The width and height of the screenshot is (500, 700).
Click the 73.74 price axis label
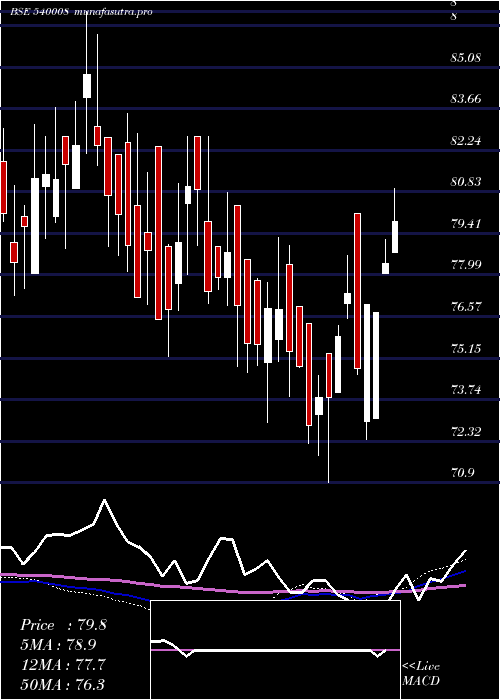[466, 390]
